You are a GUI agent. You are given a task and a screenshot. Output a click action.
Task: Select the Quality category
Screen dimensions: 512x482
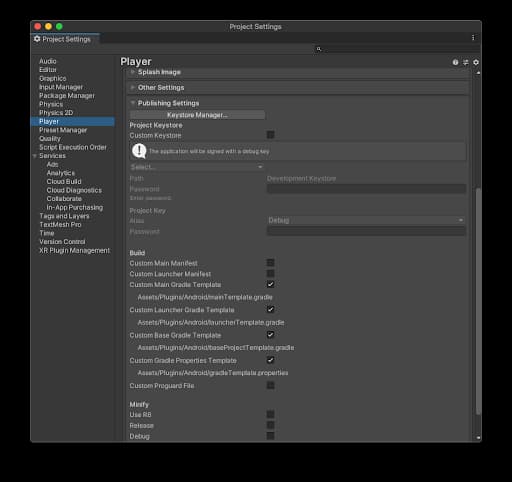[50, 139]
